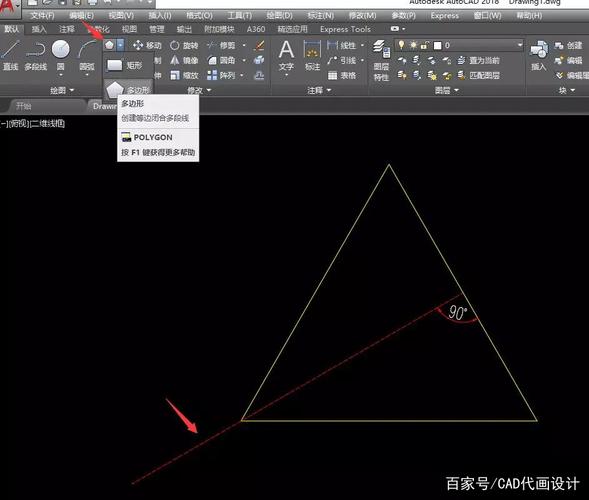Open the Draw (绘图) menu in menu bar
This screenshot has width=589, height=500.
tap(279, 16)
